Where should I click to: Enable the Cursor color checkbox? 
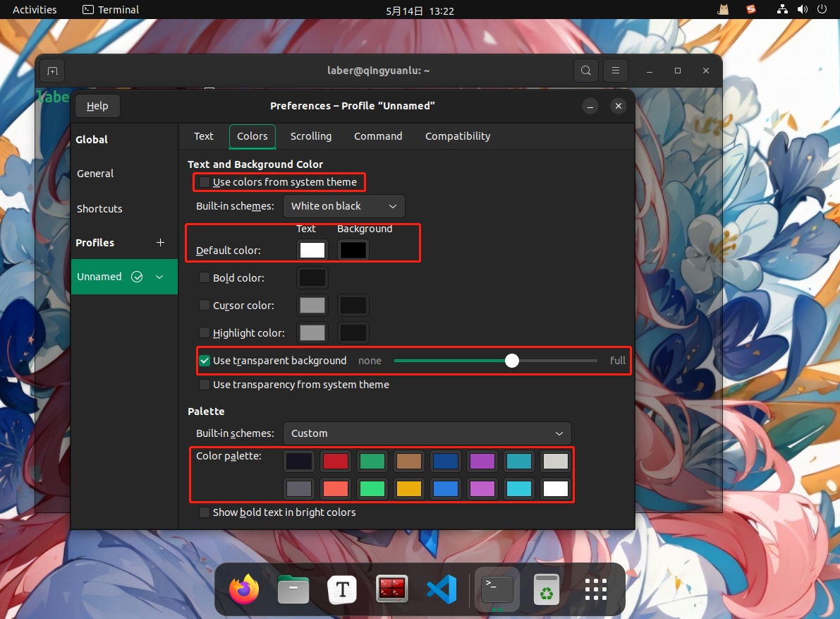204,305
